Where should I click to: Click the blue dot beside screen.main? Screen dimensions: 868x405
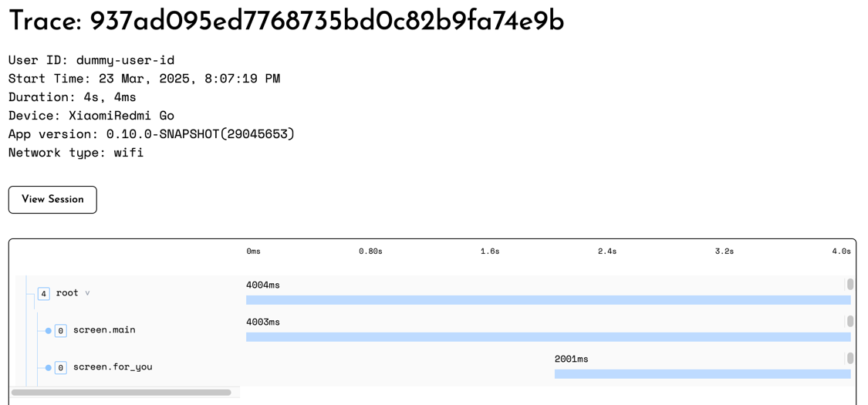point(48,331)
